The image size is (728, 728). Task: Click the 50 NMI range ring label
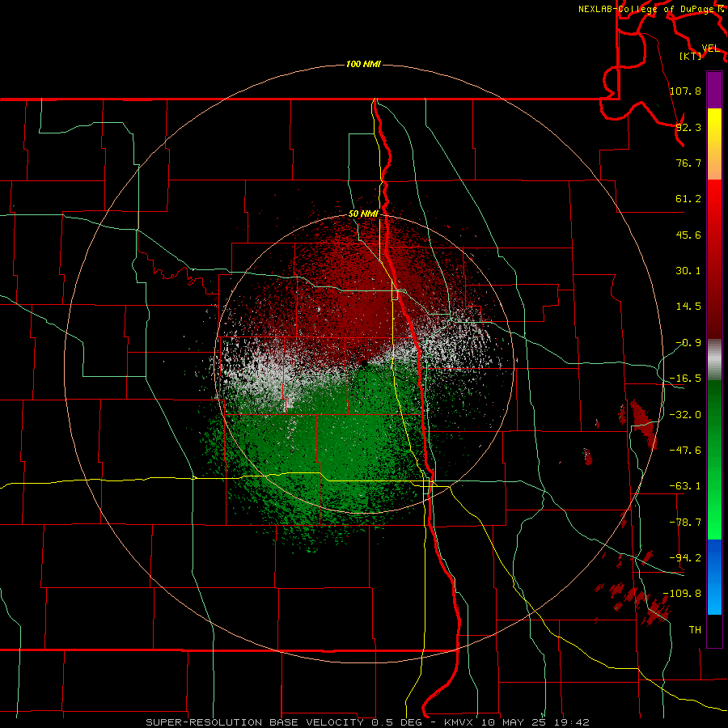[363, 214]
